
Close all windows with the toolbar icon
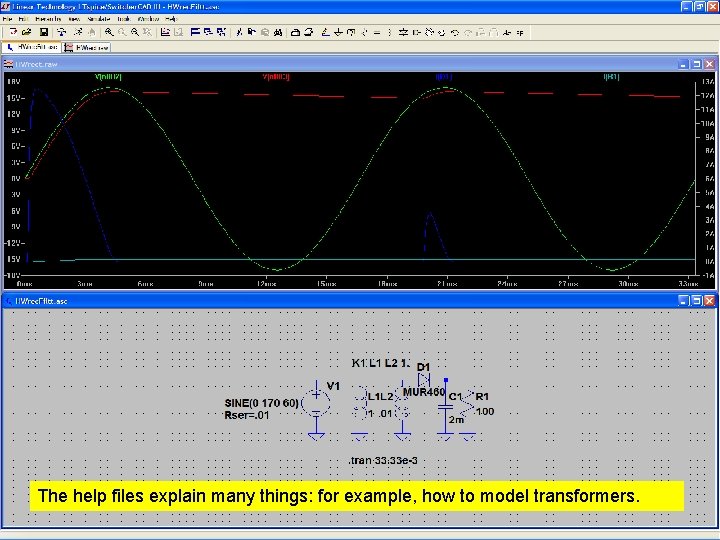(221, 32)
